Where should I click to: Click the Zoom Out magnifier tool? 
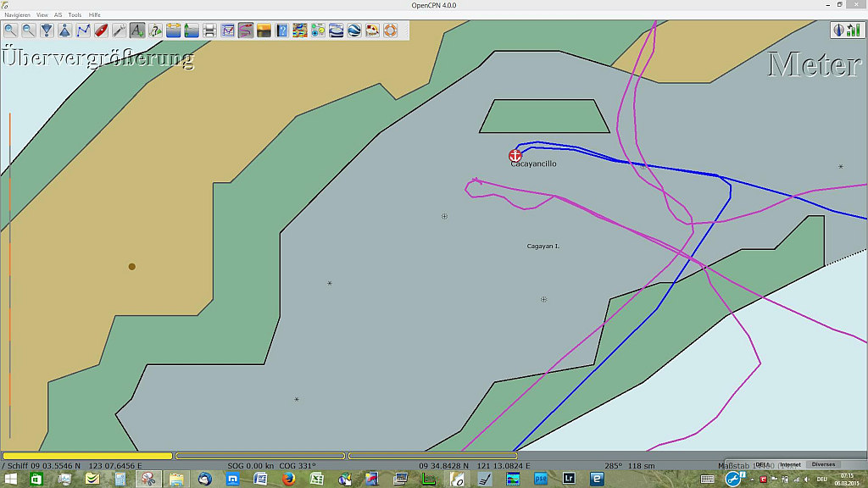29,30
